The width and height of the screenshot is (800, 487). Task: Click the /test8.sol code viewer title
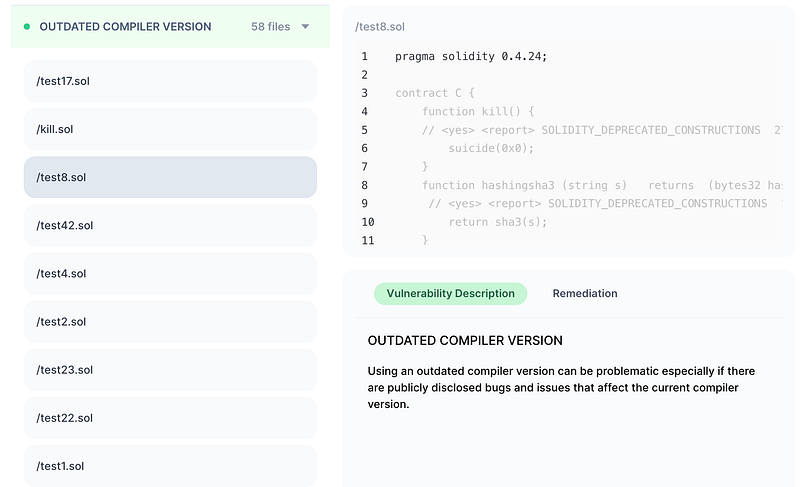[380, 26]
